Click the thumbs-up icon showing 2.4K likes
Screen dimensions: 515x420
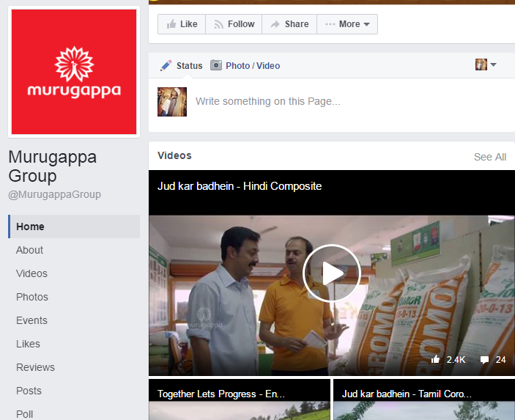(x=436, y=359)
